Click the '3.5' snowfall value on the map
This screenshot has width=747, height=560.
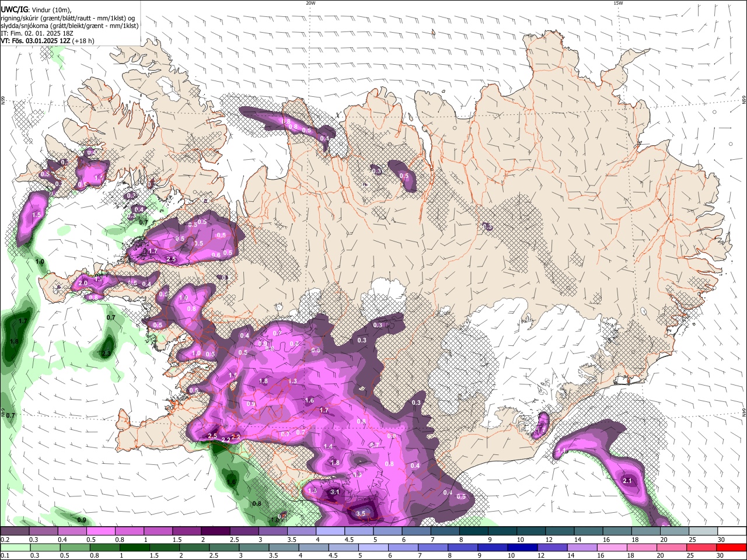[361, 513]
